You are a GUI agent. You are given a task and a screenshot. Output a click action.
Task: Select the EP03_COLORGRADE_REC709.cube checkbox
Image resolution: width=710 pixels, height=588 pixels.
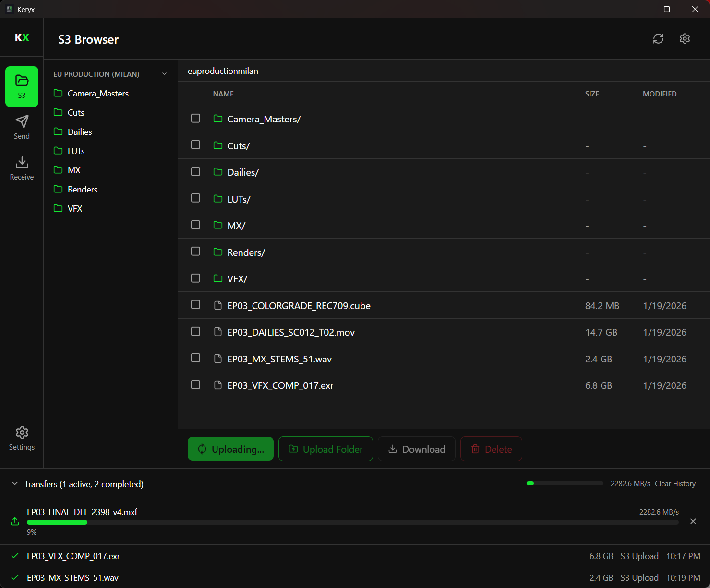click(x=195, y=305)
